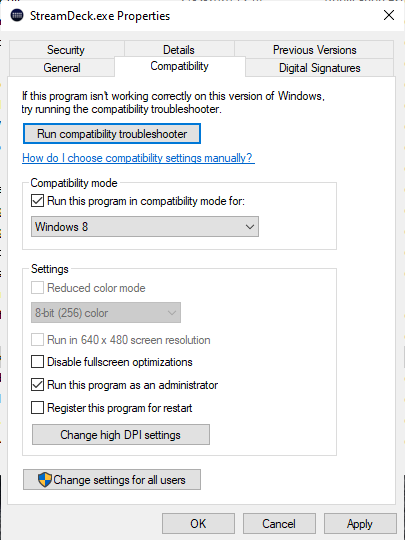Open the Windows 8 compatibility dropdown
Image resolution: width=405 pixels, height=540 pixels.
(145, 227)
